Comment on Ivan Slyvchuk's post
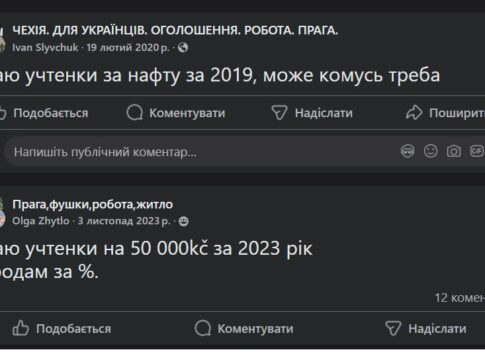This screenshot has height=360, width=485. click(x=176, y=113)
